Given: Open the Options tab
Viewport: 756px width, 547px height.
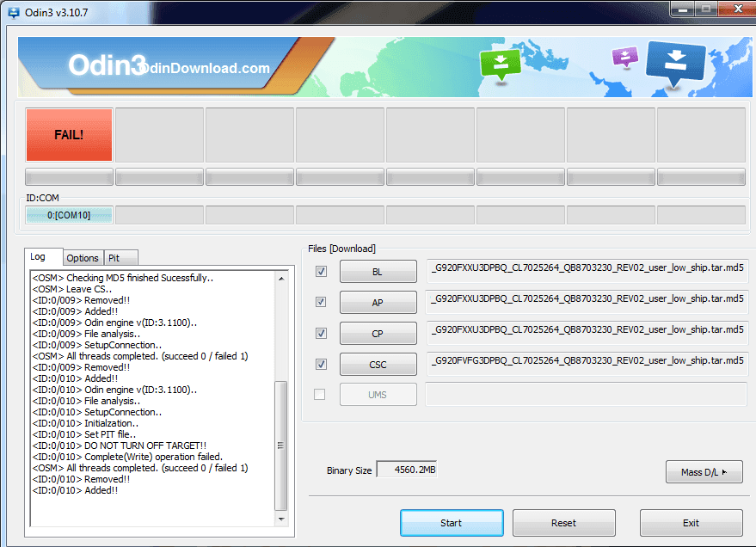Looking at the screenshot, I should click(x=83, y=258).
